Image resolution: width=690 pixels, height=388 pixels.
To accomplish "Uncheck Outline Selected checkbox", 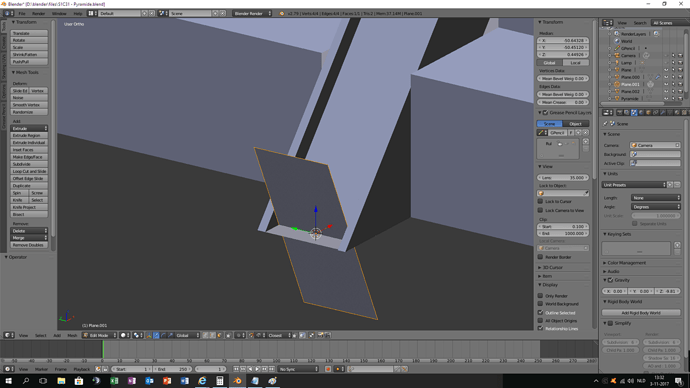I will (x=540, y=312).
